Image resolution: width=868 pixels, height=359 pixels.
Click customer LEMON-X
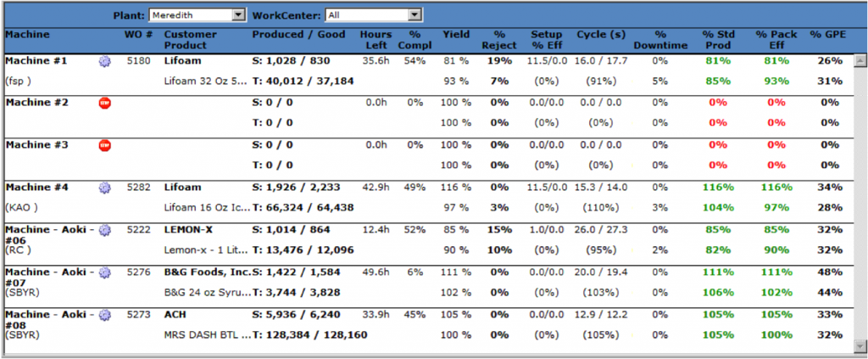tap(186, 230)
